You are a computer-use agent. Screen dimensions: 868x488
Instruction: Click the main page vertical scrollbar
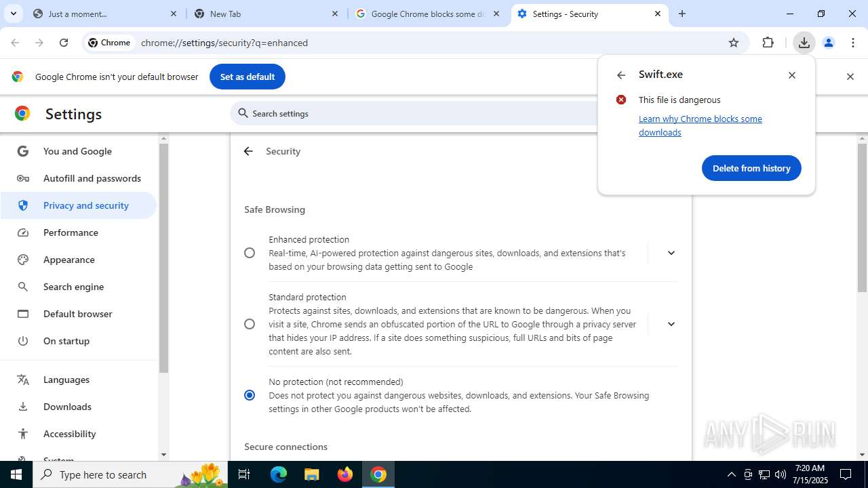[862, 217]
